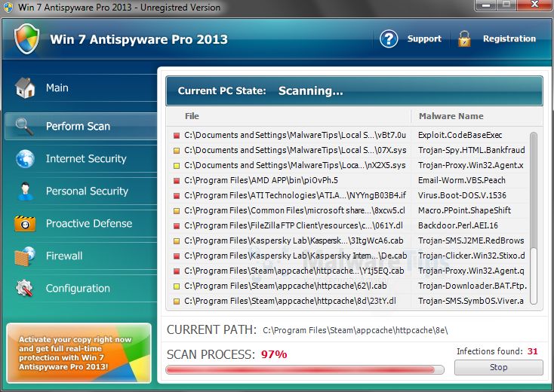Click the Infections found count 31

532,351
